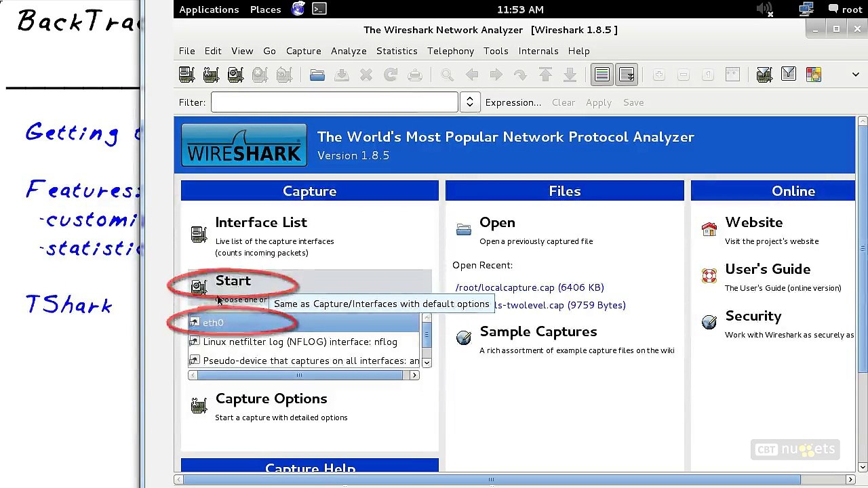Click the Reload capture file toolbar icon
The width and height of the screenshot is (868, 488).
pos(391,75)
